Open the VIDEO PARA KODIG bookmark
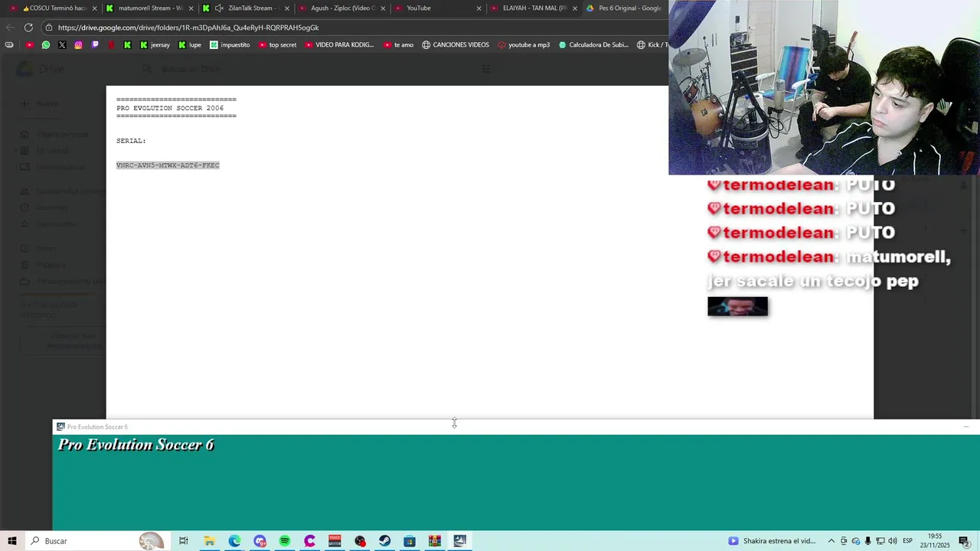 coord(339,45)
